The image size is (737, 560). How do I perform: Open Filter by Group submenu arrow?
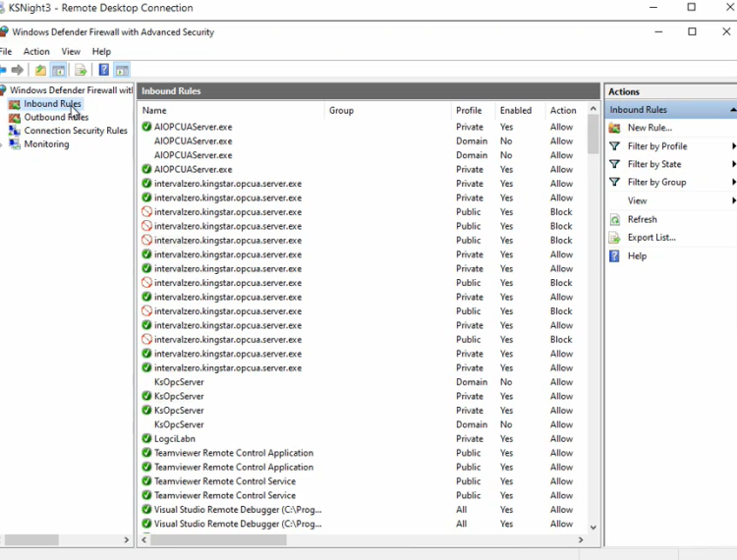coord(733,182)
